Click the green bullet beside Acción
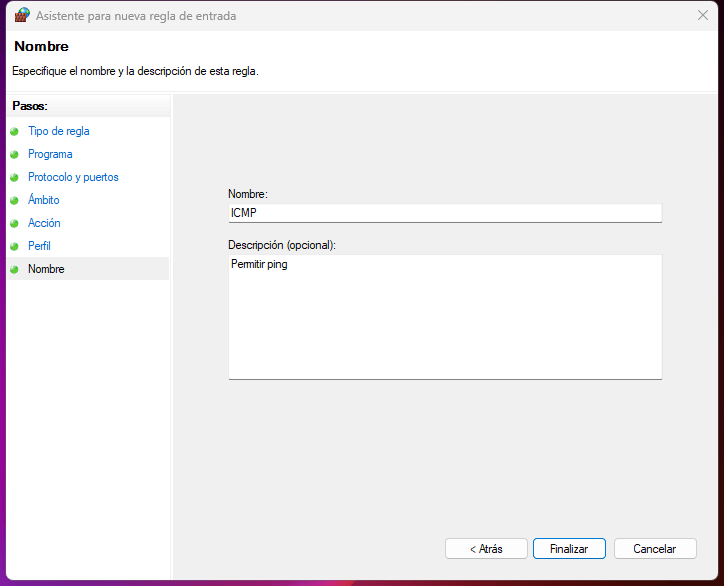Screen dimensions: 724x586 point(14,223)
